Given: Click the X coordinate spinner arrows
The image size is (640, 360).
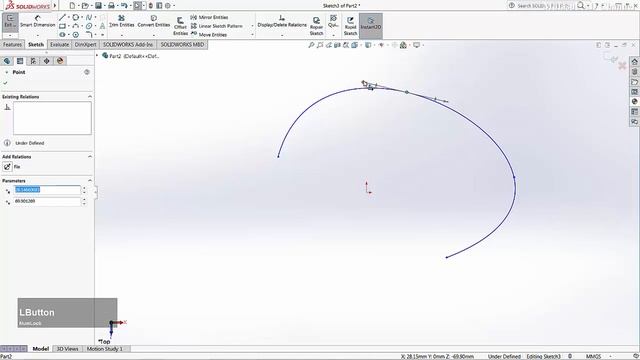Looking at the screenshot, I should click(84, 190).
